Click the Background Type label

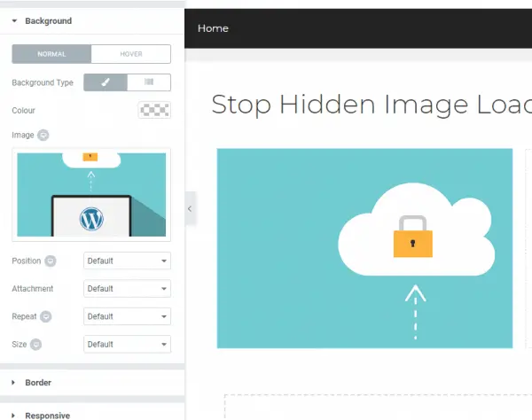pyautogui.click(x=43, y=82)
